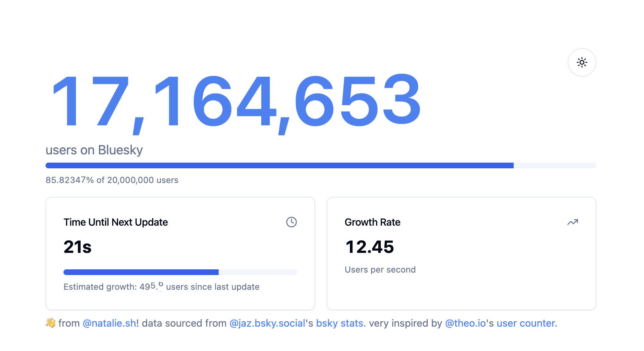This screenshot has height=351, width=644.
Task: Follow the user counter link
Action: (526, 323)
